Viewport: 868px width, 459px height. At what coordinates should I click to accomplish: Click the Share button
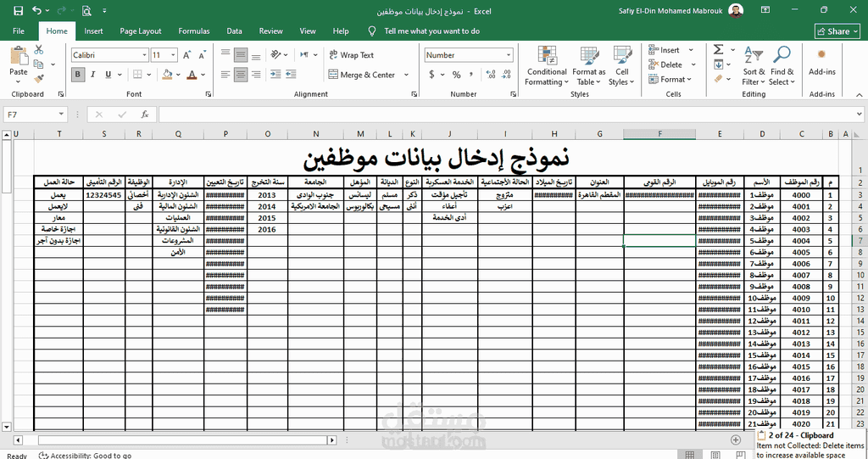click(837, 31)
